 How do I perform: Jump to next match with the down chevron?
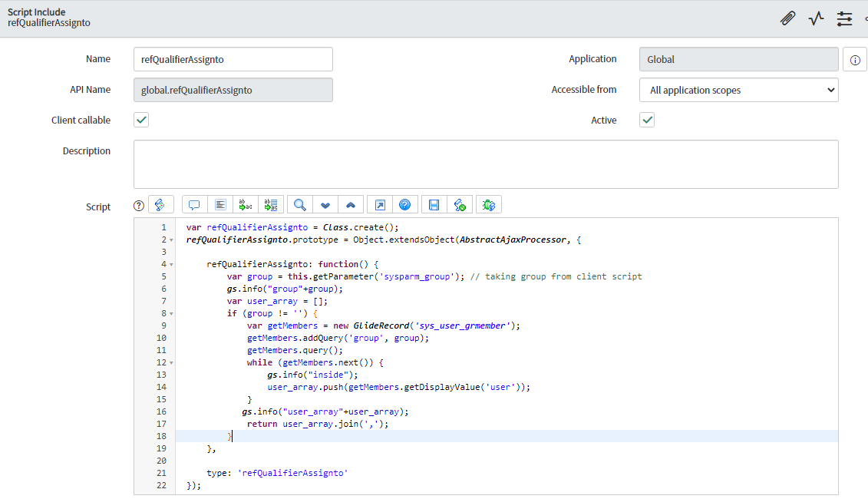(x=325, y=204)
